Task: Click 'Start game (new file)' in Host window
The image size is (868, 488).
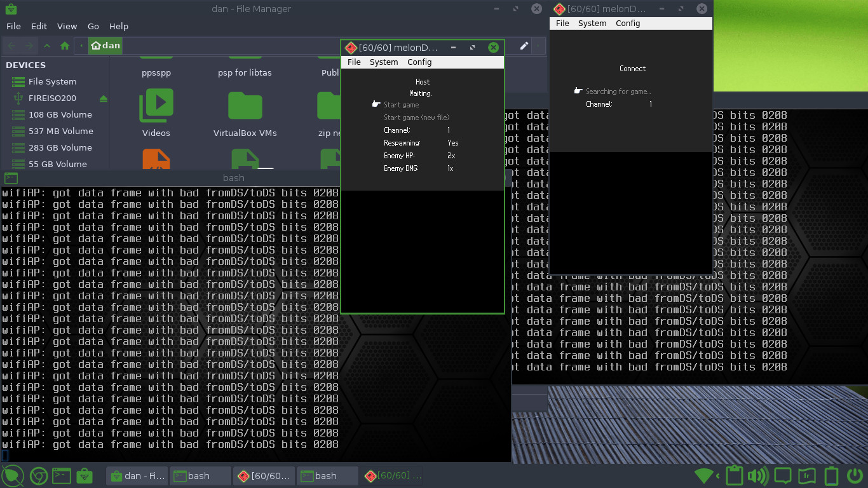Action: click(x=416, y=118)
